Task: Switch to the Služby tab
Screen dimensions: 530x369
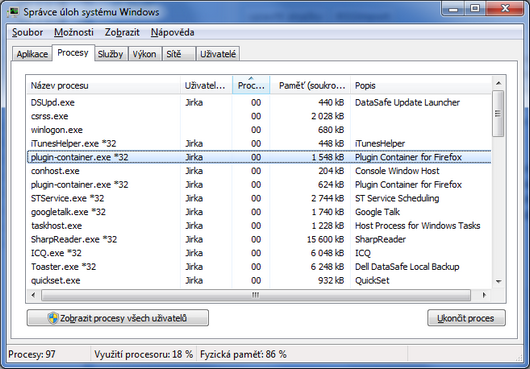Action: (111, 54)
